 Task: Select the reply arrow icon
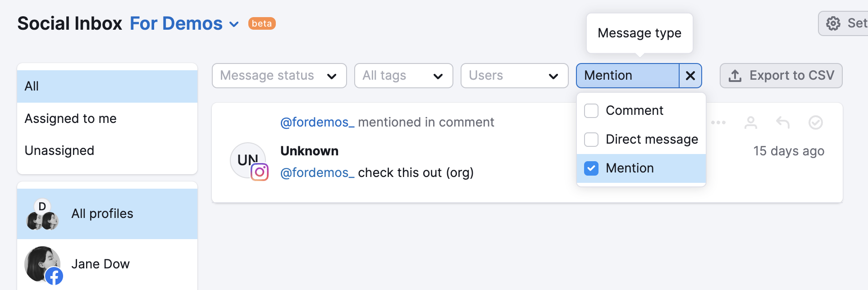pyautogui.click(x=783, y=122)
